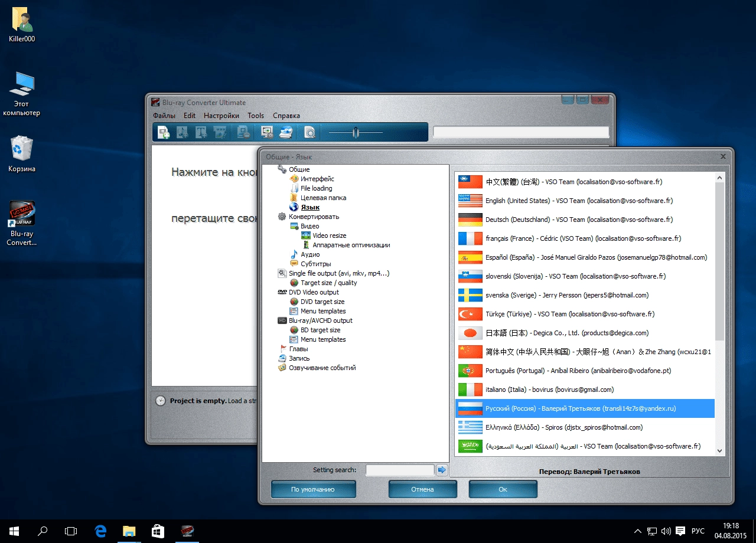Select Главы tree item
Screen dimensions: 756x543
tap(298, 349)
